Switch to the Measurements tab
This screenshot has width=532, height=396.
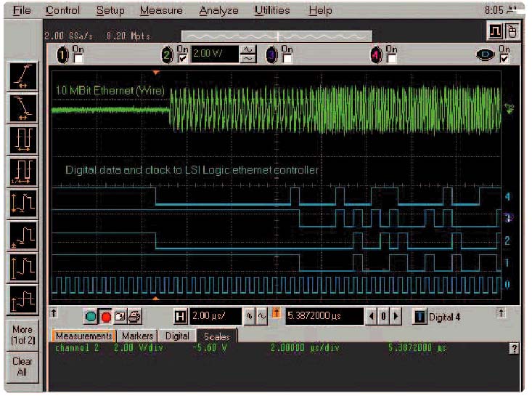(83, 336)
